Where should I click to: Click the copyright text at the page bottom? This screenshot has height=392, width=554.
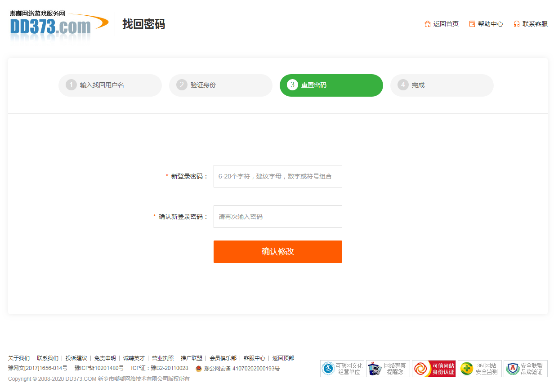99,379
